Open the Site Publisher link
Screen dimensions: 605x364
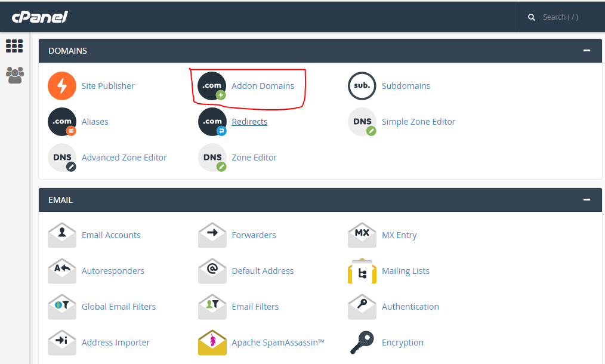(108, 86)
